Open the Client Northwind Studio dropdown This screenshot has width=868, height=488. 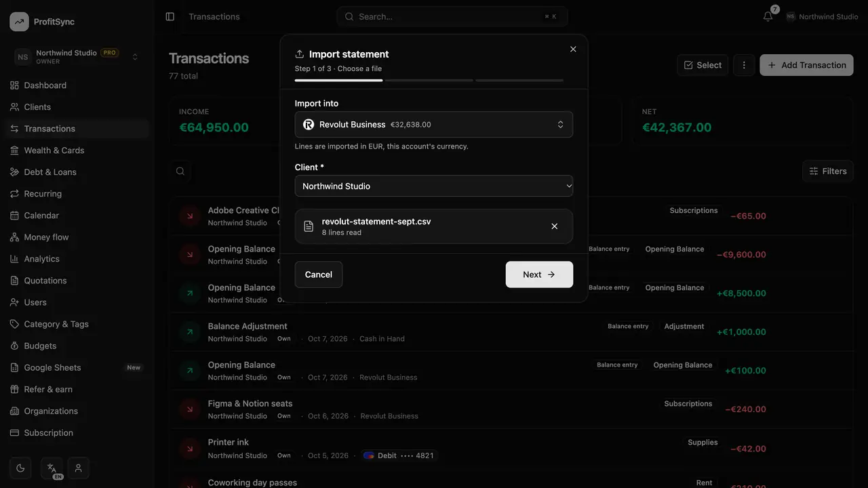(434, 186)
